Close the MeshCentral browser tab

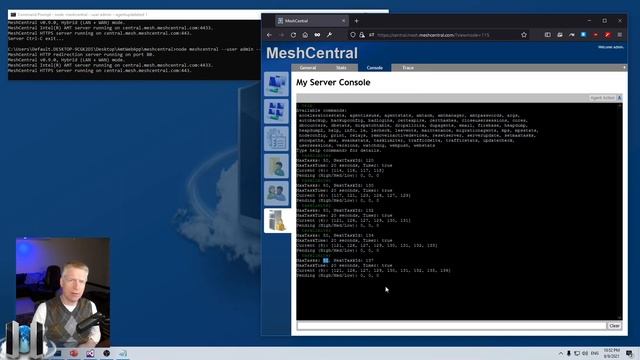click(343, 21)
